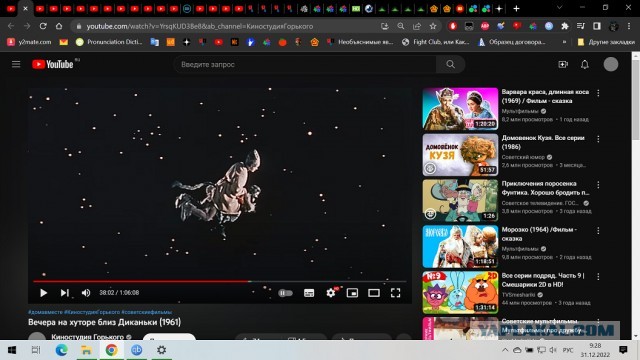Open the player settings gear

point(331,293)
